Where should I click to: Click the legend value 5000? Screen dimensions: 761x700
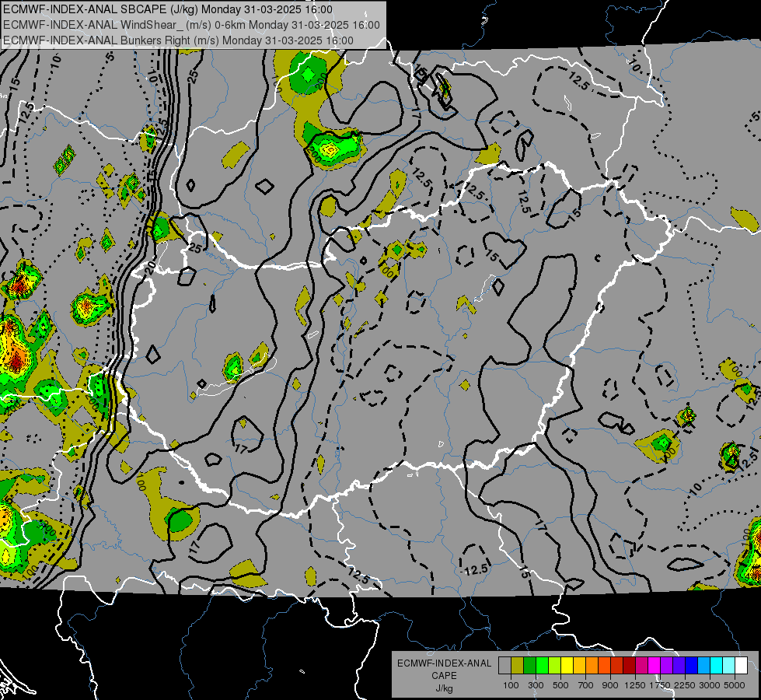click(x=735, y=685)
